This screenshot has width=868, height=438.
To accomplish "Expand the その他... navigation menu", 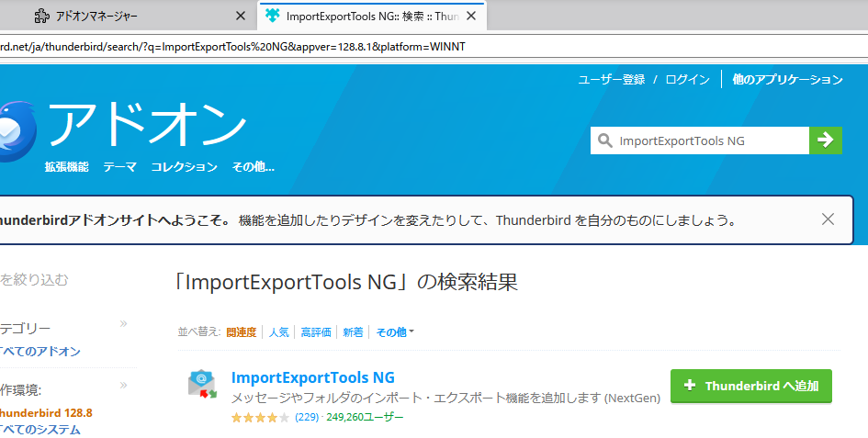I will 253,167.
